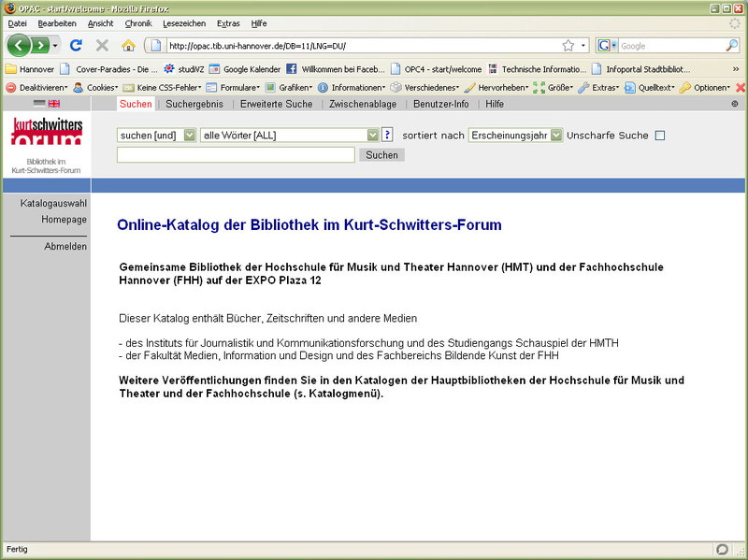Go to Erweiterte Suche
Image resolution: width=748 pixels, height=560 pixels.
click(x=276, y=104)
